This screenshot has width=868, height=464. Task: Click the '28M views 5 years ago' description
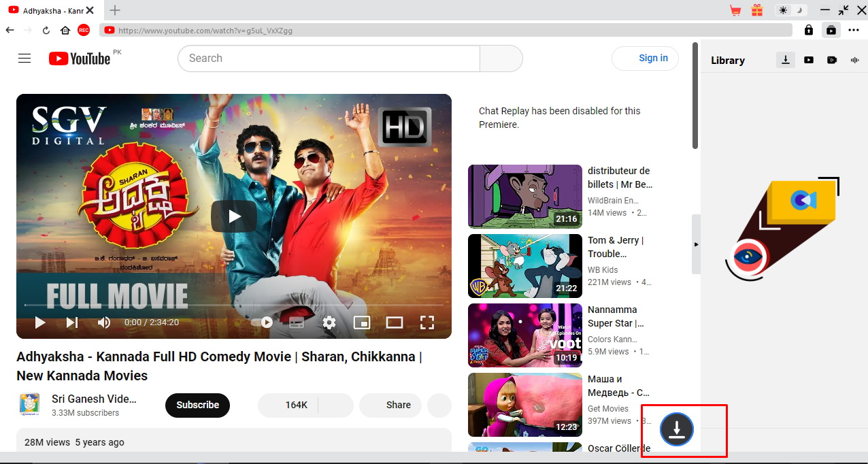click(74, 442)
